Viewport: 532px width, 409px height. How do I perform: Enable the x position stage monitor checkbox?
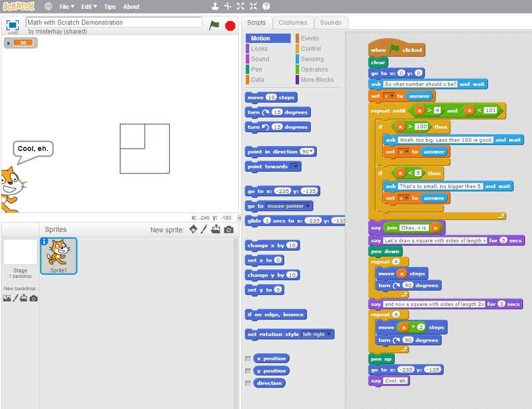coord(248,359)
